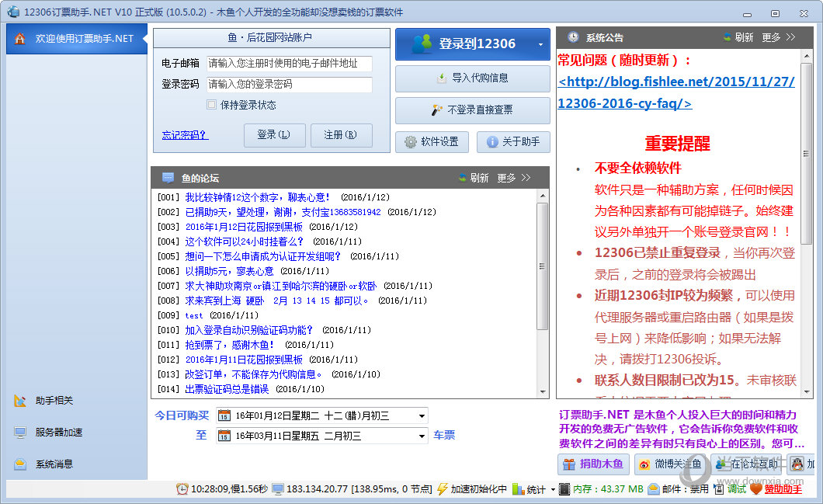Open post 2016年1月12日花园报到黑板

point(244,227)
